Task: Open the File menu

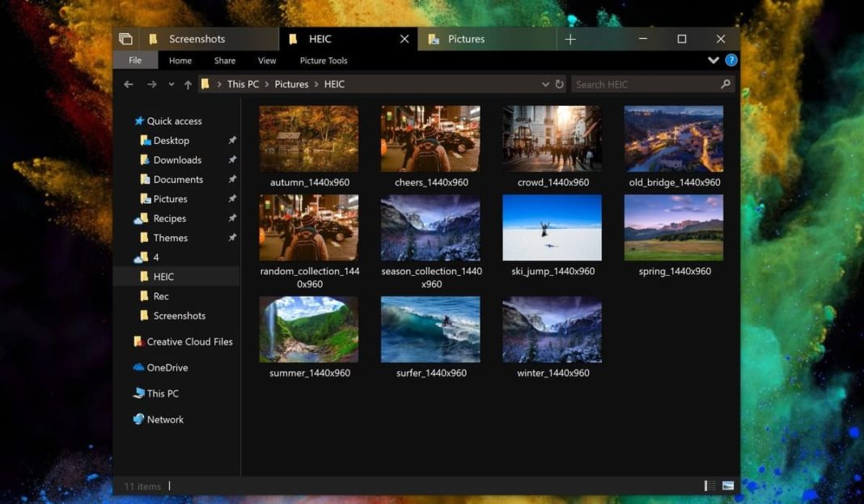Action: (135, 60)
